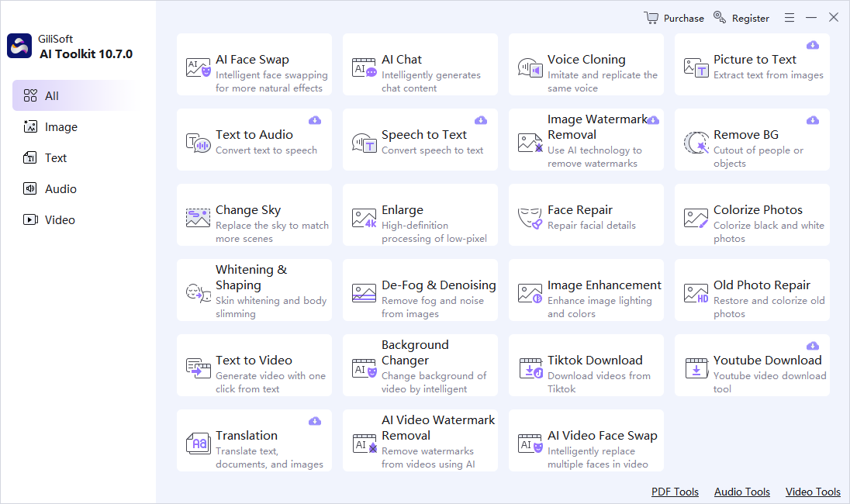The width and height of the screenshot is (850, 504).
Task: Click the Youtube Download icon
Action: pyautogui.click(x=696, y=368)
